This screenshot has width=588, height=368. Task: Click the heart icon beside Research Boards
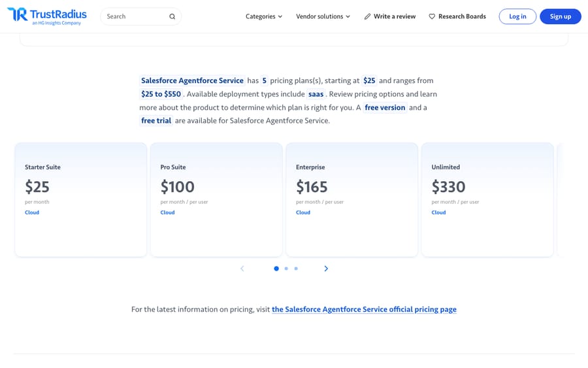(x=432, y=16)
